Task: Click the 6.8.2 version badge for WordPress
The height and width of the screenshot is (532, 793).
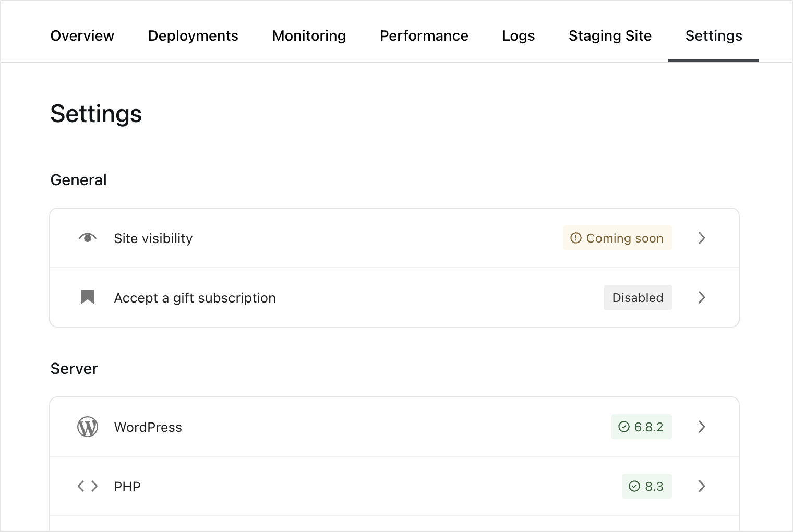Action: [642, 427]
